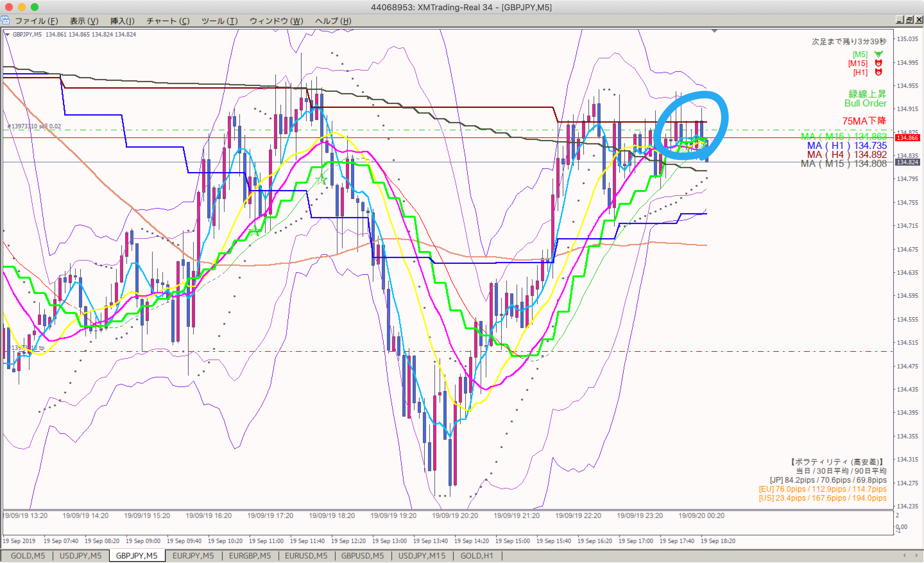The height and width of the screenshot is (563, 924).
Task: Close the inner chart window
Action: [x=919, y=20]
